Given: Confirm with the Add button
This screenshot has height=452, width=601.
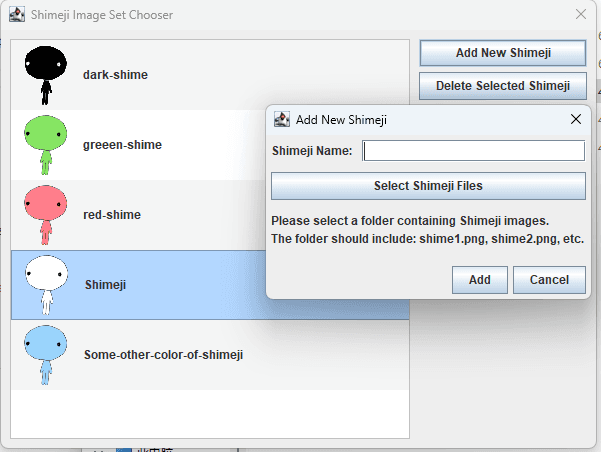Looking at the screenshot, I should click(x=480, y=280).
